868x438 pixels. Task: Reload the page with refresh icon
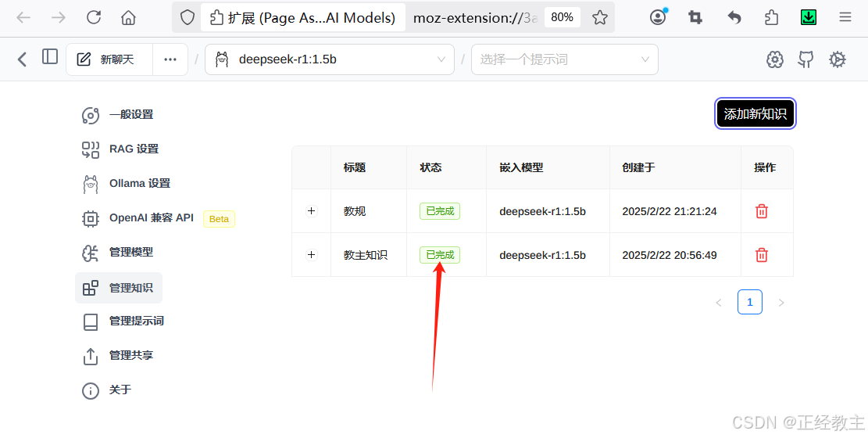pos(94,18)
